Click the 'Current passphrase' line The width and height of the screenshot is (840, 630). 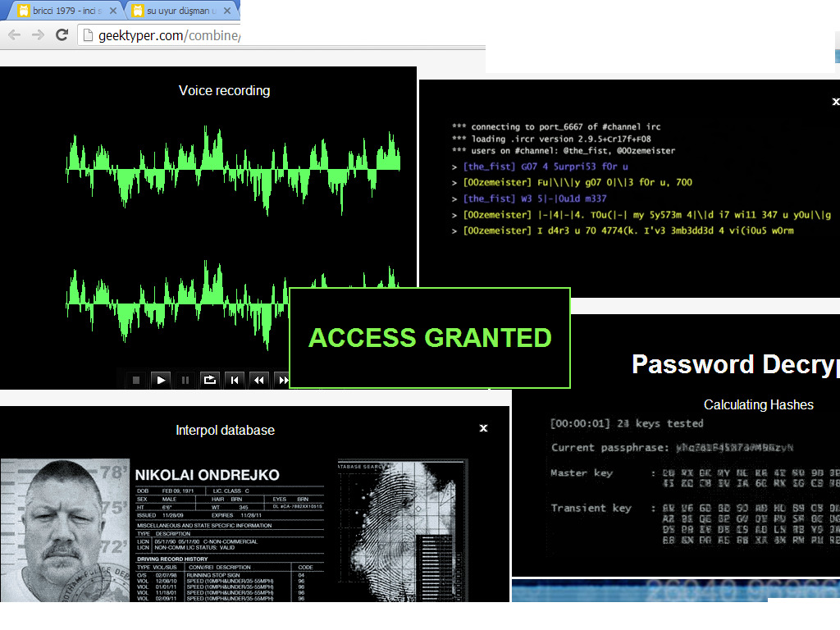[673, 447]
